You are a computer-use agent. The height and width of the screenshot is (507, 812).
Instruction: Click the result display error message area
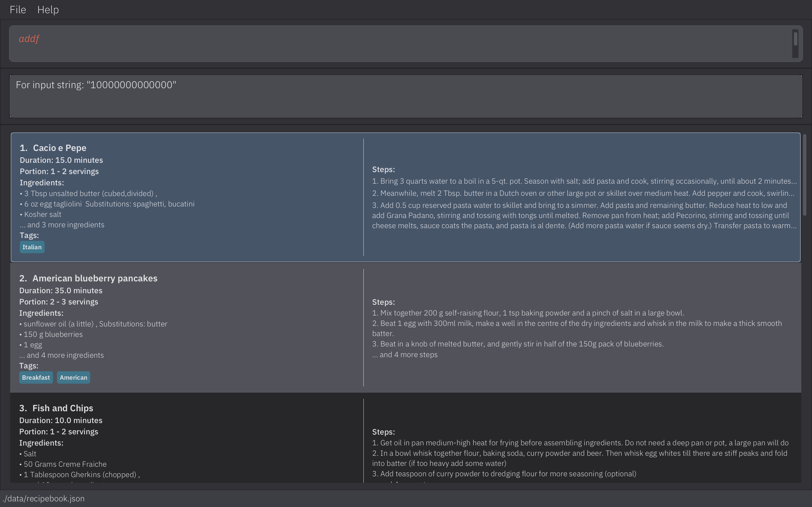[405, 96]
